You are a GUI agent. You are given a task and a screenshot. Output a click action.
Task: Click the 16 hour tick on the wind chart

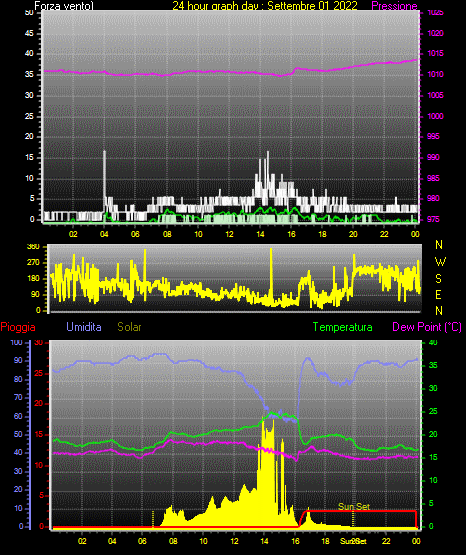click(x=291, y=234)
